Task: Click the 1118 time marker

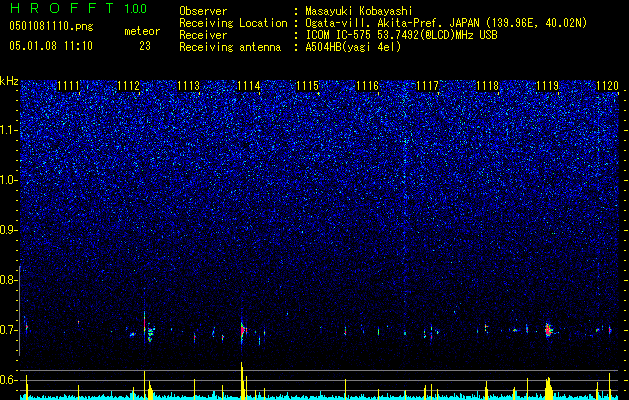Action: (x=487, y=86)
